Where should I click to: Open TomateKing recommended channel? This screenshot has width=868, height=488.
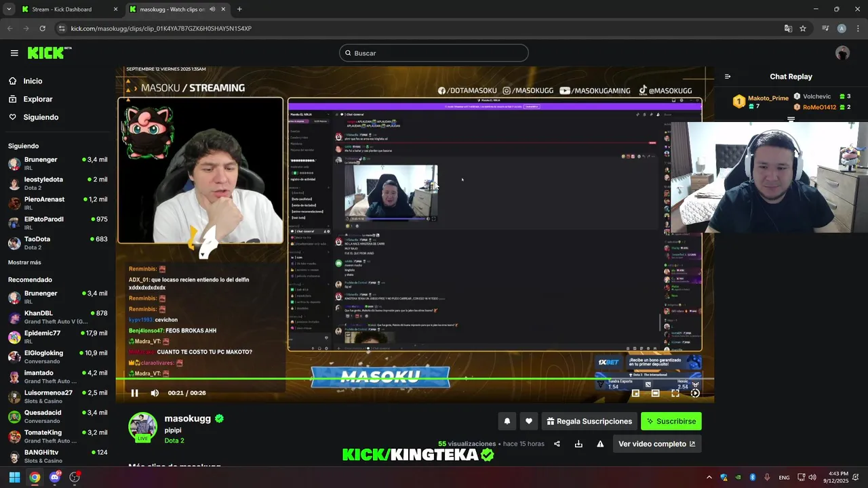coord(58,436)
